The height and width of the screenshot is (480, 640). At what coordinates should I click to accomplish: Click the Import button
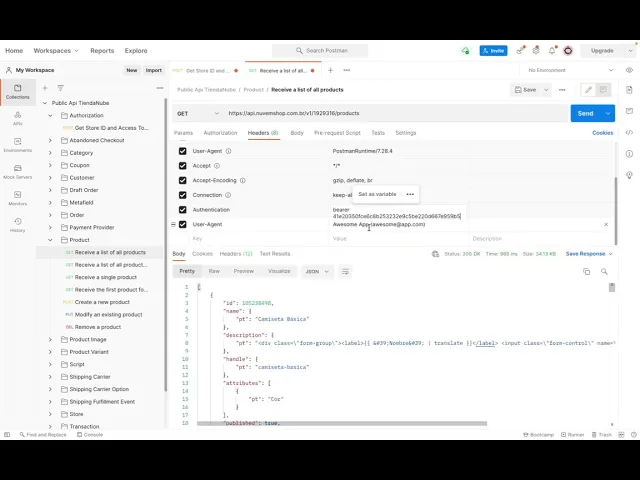(153, 70)
